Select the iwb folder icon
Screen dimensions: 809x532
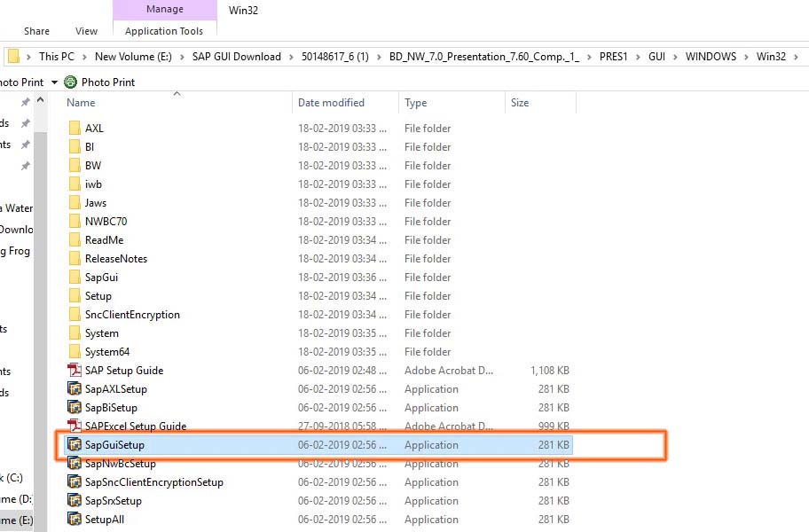75,184
